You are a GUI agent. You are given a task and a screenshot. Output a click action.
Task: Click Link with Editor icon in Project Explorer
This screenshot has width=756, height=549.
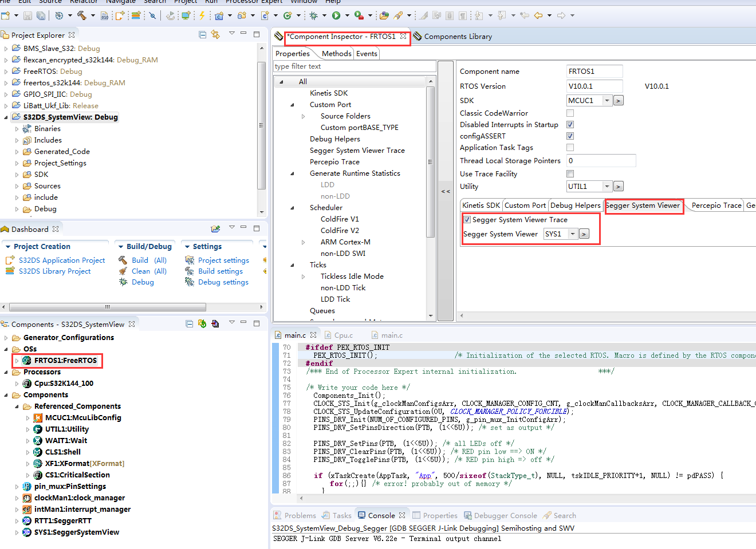(215, 35)
